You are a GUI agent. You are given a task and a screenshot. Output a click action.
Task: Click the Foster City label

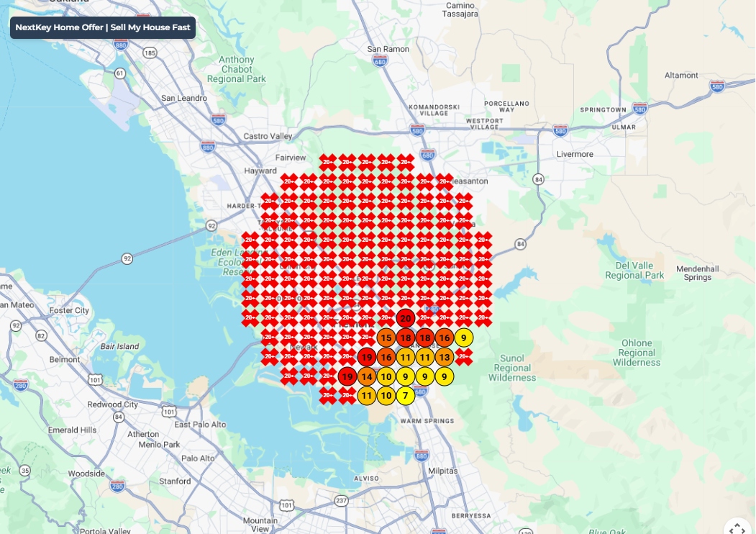tap(69, 311)
